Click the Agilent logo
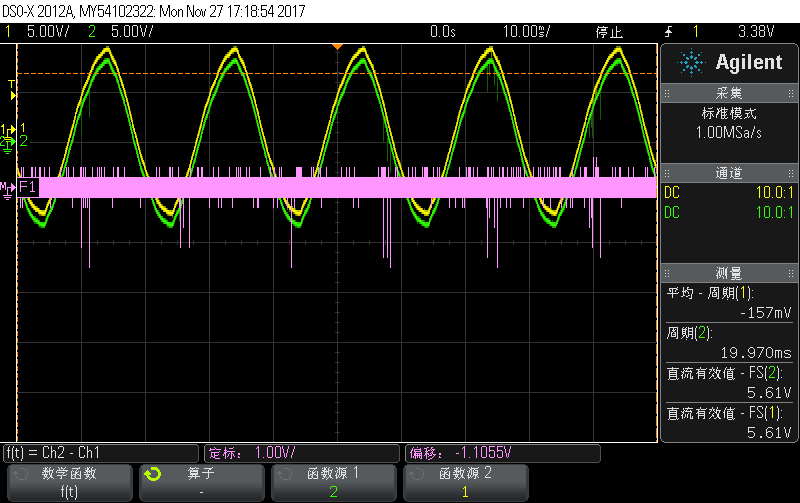This screenshot has width=800, height=503. (x=730, y=62)
